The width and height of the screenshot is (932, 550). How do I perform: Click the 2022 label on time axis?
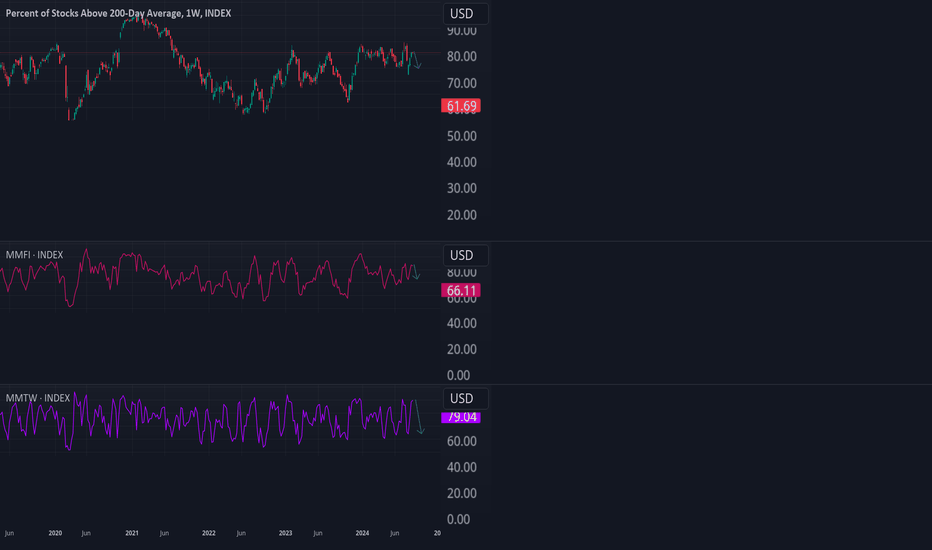pos(209,533)
